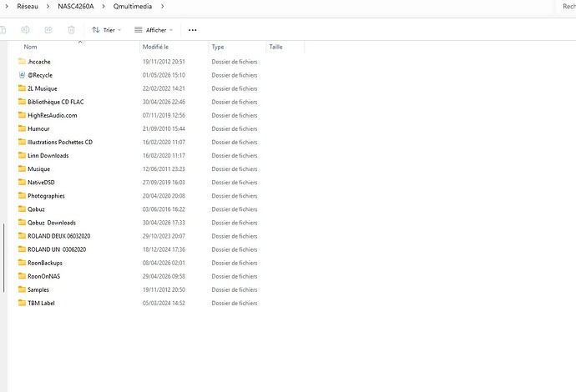The width and height of the screenshot is (576, 392).
Task: Sort by the Taille column header
Action: (275, 47)
